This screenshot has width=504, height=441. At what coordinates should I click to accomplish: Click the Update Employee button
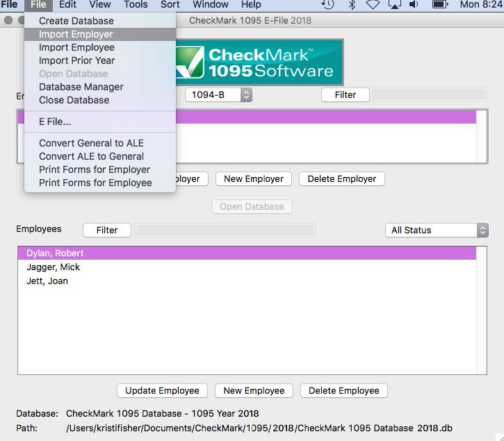point(162,390)
